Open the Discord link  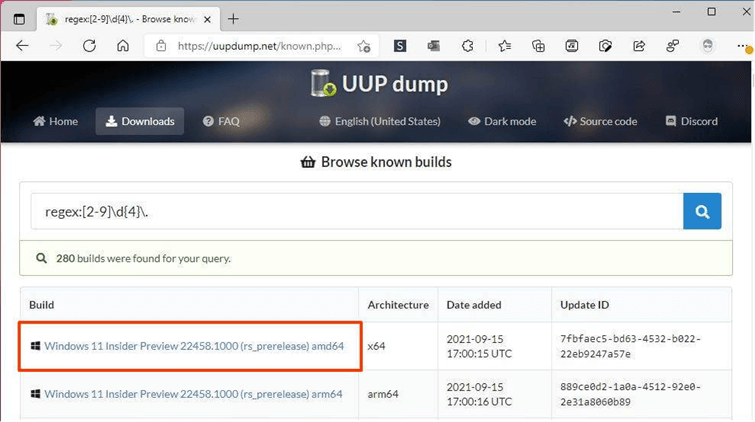pyautogui.click(x=691, y=121)
